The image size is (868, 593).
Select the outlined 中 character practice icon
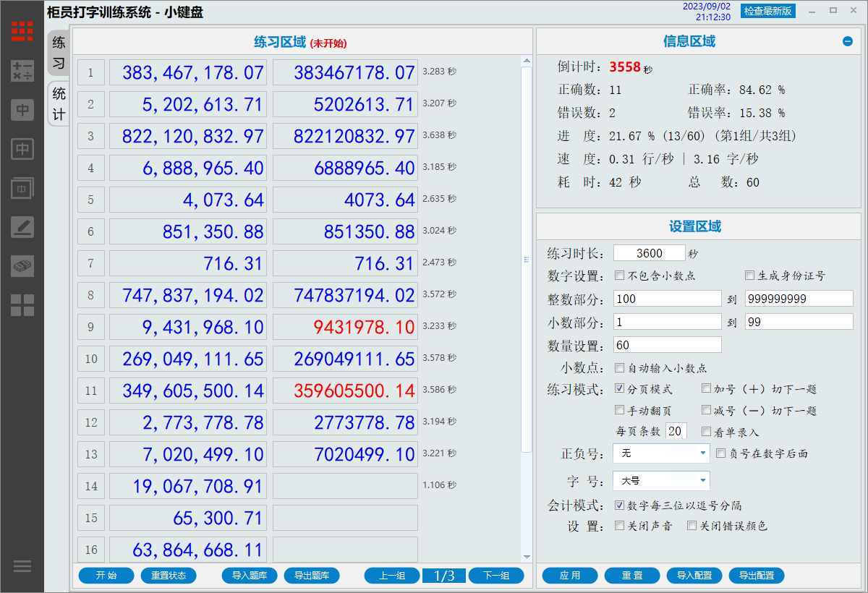22,150
